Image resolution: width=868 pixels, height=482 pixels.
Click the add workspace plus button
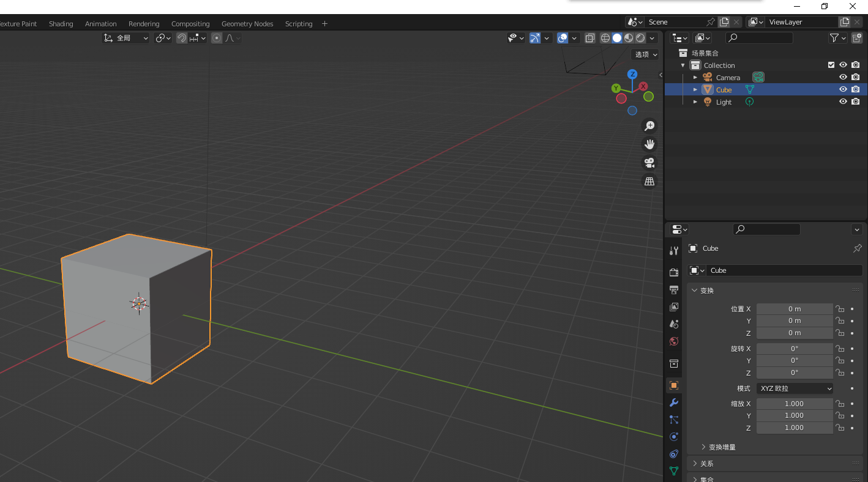point(324,24)
